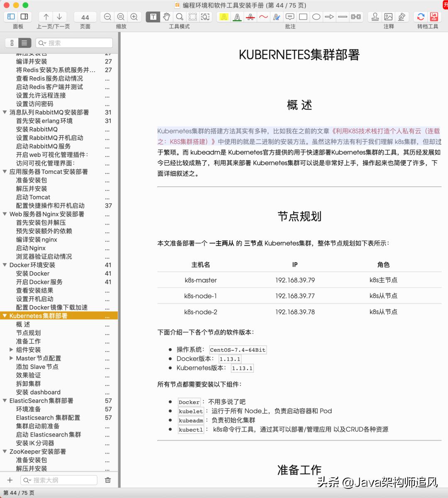The image size is (448, 498).
Task: Select the comment note tool
Action: tap(290, 17)
